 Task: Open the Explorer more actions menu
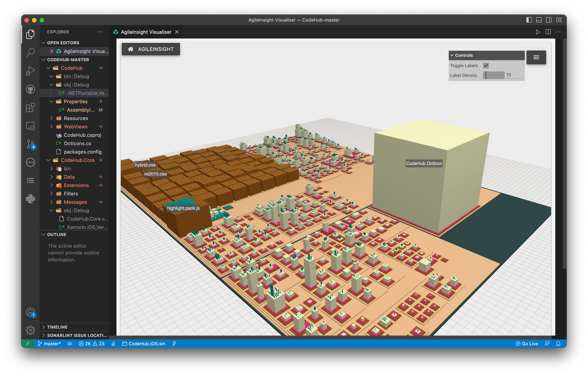click(x=100, y=32)
